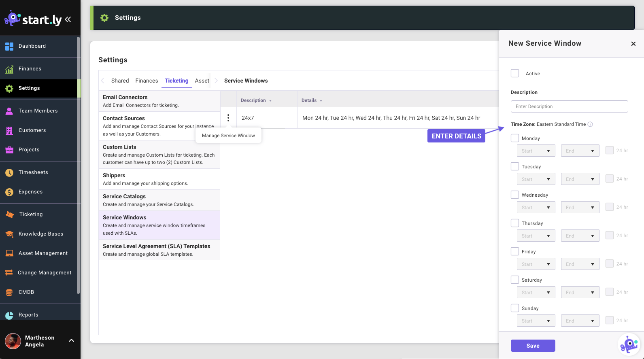This screenshot has height=359, width=644.
Task: Click the Save button
Action: pos(533,346)
